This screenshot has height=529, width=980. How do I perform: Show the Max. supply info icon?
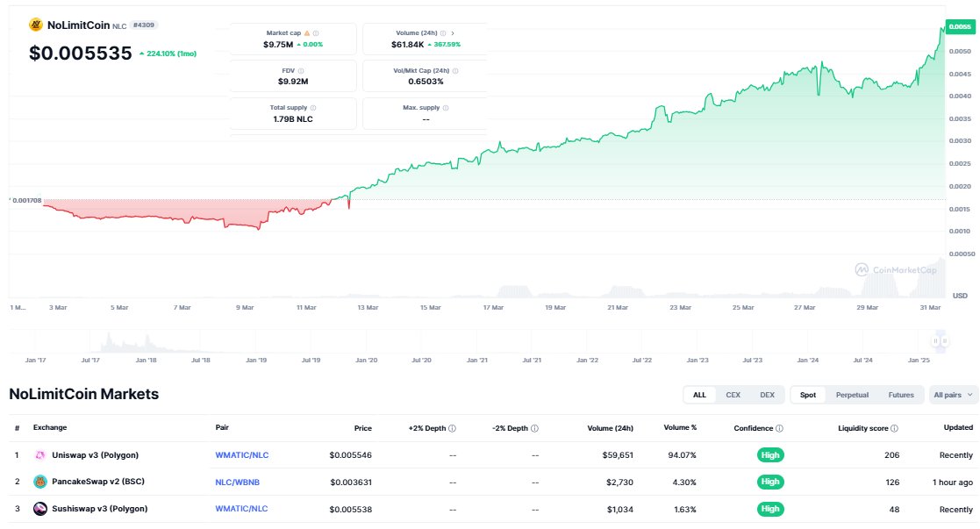[446, 108]
